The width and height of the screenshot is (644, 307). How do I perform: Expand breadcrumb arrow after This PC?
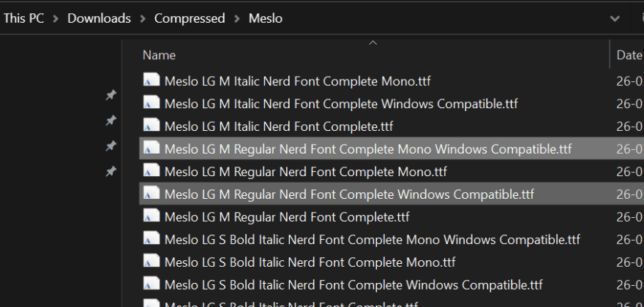56,19
